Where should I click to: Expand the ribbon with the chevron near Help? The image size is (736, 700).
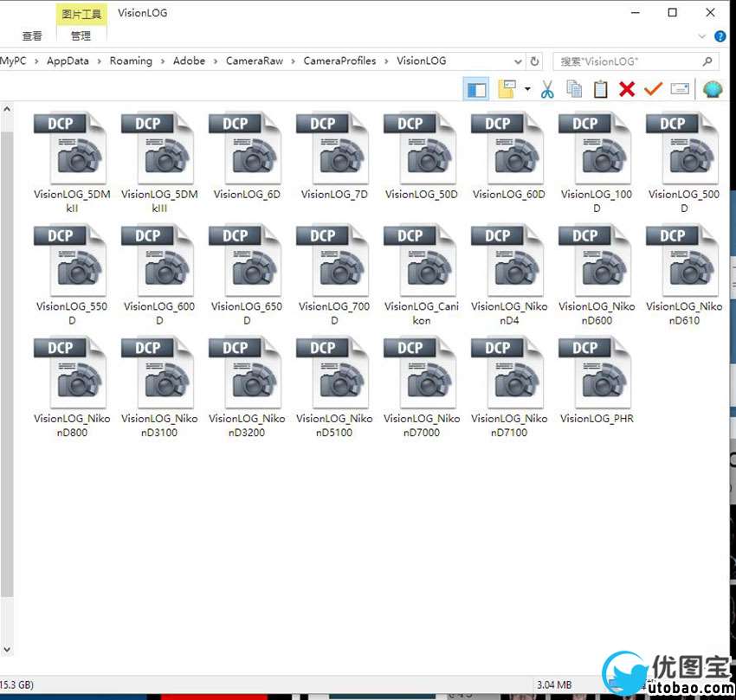click(701, 36)
